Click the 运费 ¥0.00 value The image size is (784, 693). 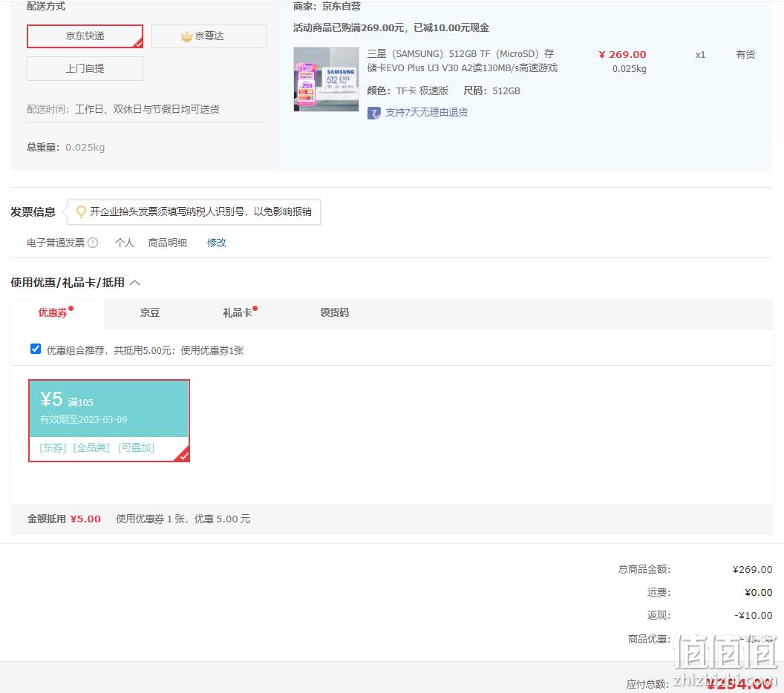tap(759, 593)
